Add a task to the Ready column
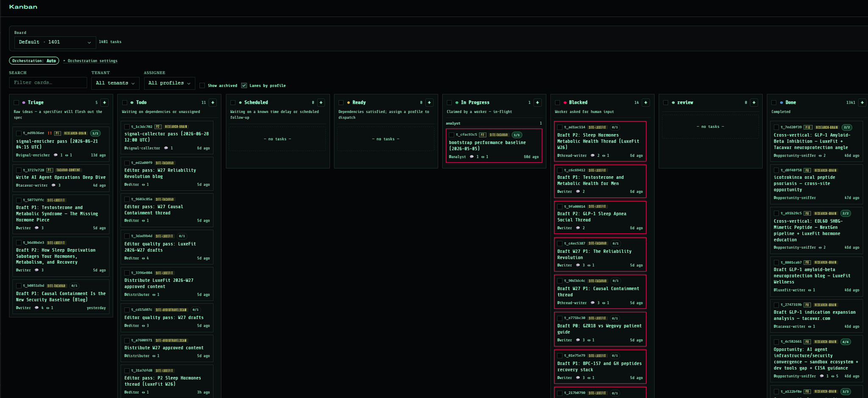The height and width of the screenshot is (398, 868). click(429, 103)
